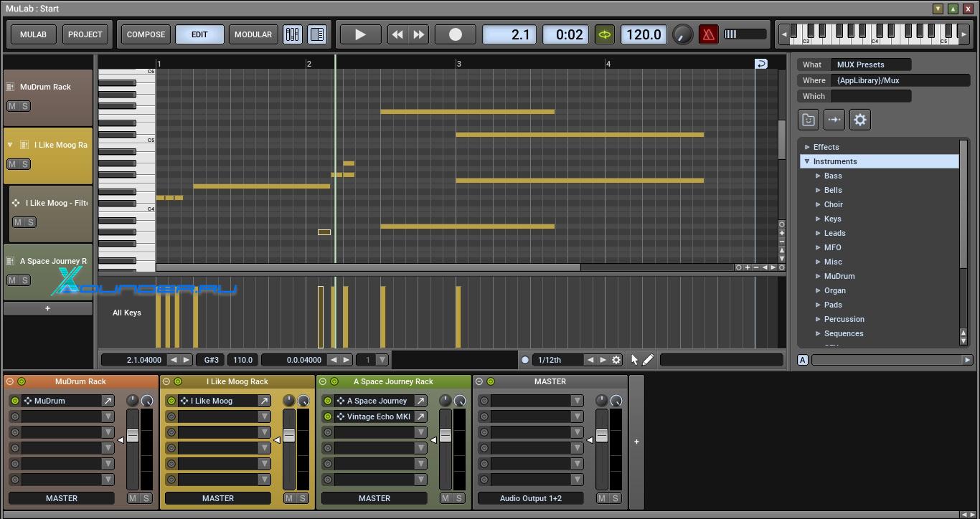Expand the Leads category
Viewport: 980px width, 519px height.
(x=818, y=233)
